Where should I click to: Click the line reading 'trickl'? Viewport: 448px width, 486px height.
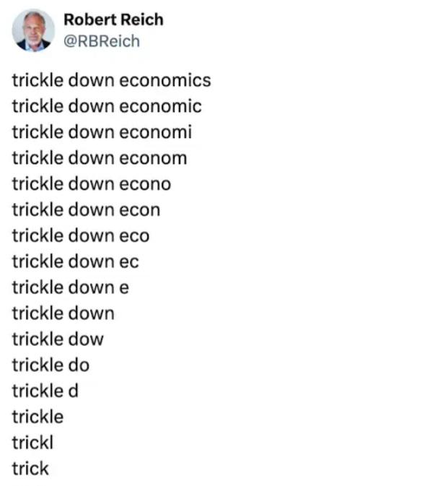coord(33,443)
